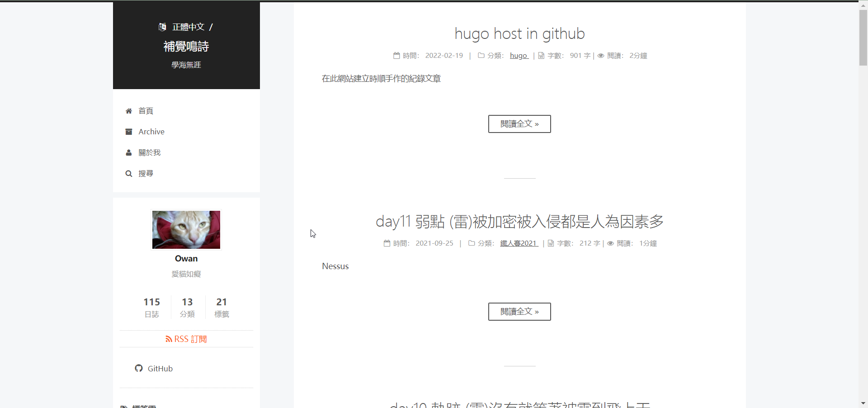Click the GitHub octocat icon
Viewport: 868px width, 408px height.
139,368
